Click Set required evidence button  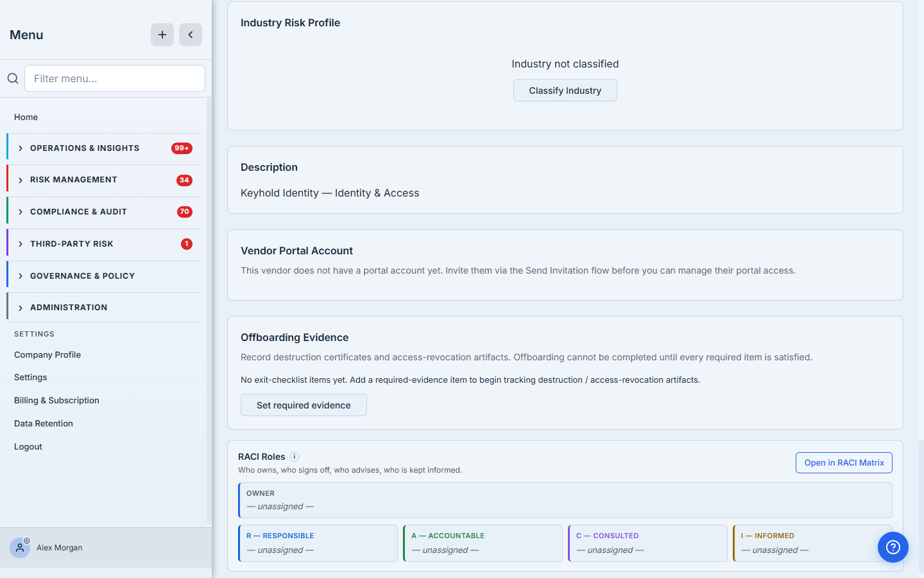[304, 405]
